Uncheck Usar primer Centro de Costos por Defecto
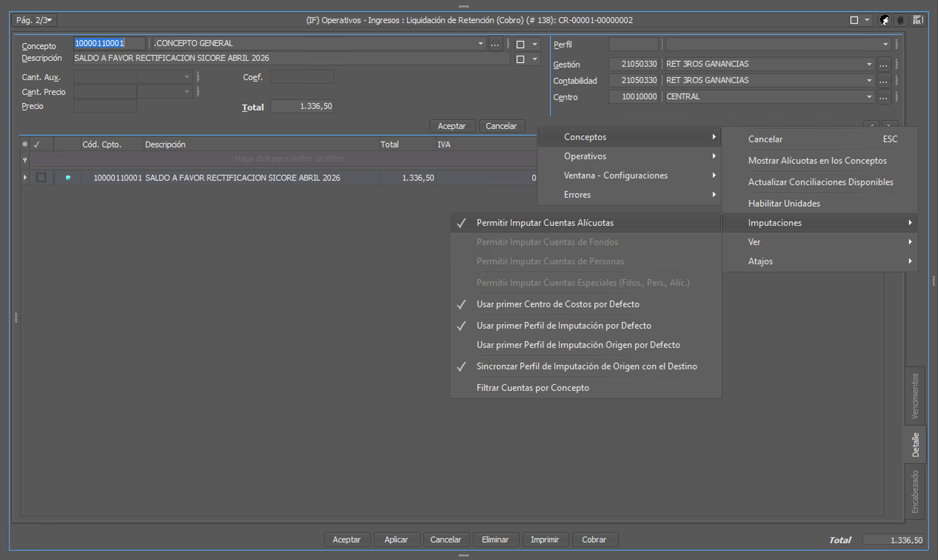 tap(586, 304)
